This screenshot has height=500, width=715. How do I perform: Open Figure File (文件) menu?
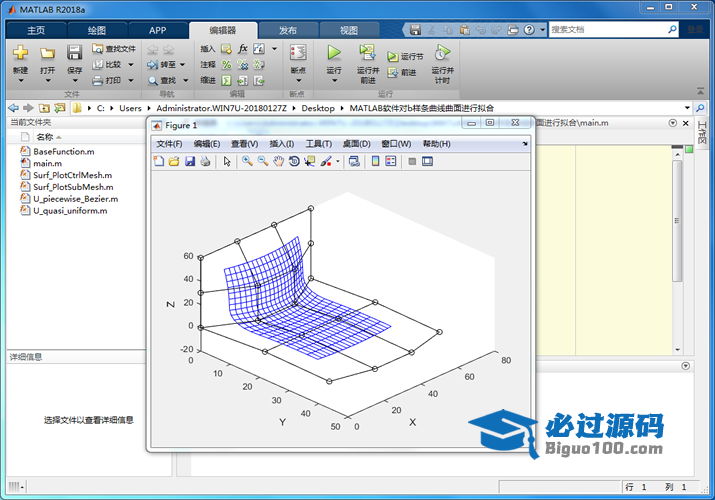[169, 144]
